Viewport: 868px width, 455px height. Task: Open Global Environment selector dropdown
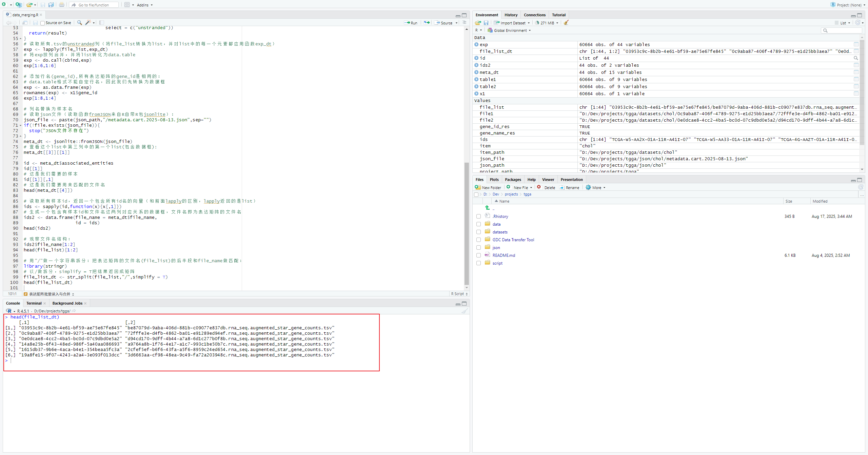click(509, 30)
